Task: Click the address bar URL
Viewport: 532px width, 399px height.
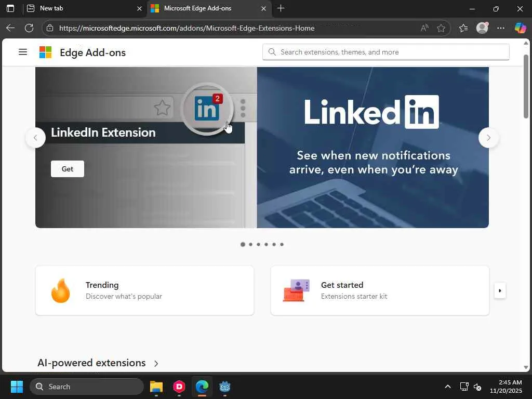Action: [x=187, y=28]
